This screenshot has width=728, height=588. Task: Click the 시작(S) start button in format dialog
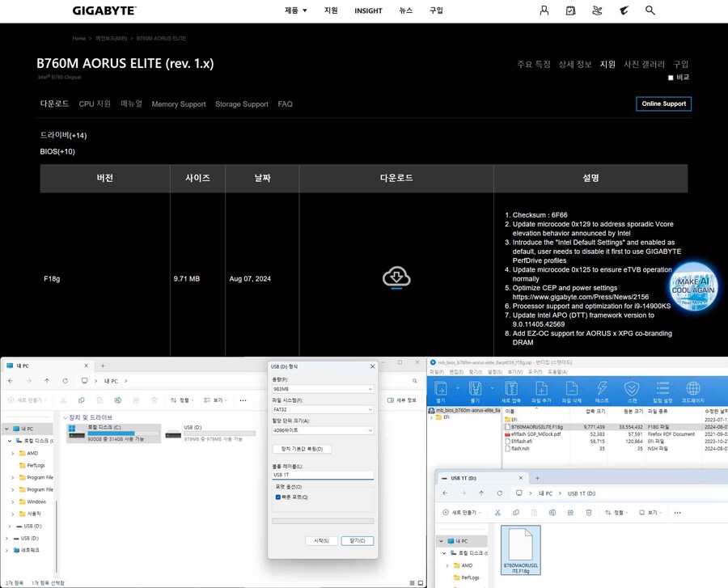click(x=320, y=540)
